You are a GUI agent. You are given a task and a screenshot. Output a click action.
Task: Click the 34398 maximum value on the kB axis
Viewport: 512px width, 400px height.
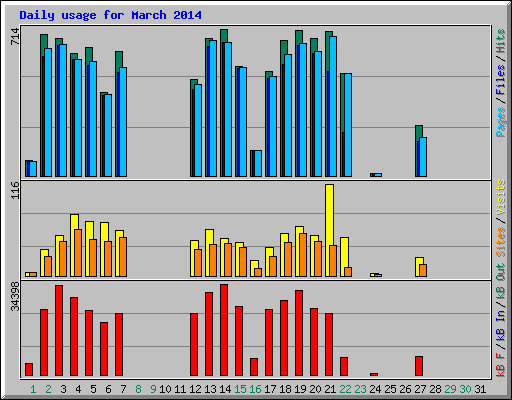coord(15,296)
